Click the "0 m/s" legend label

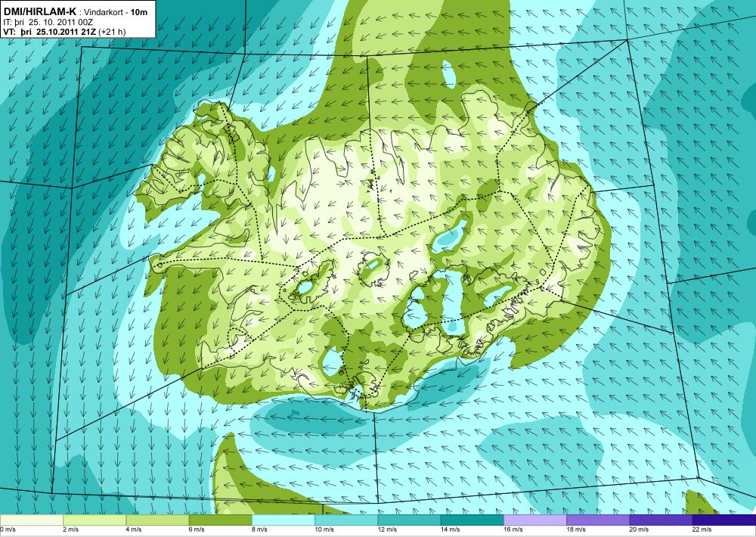(8, 529)
